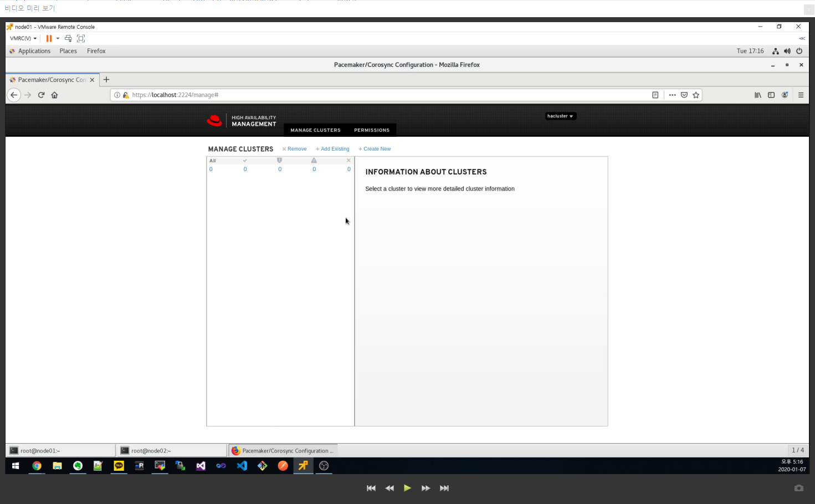
Task: Switch to root@node02 terminal in taskbar
Action: click(x=172, y=451)
